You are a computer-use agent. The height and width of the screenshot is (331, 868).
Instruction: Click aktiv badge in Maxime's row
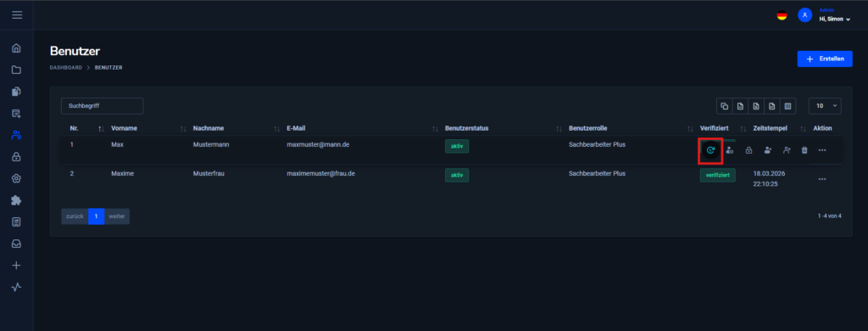pyautogui.click(x=457, y=175)
